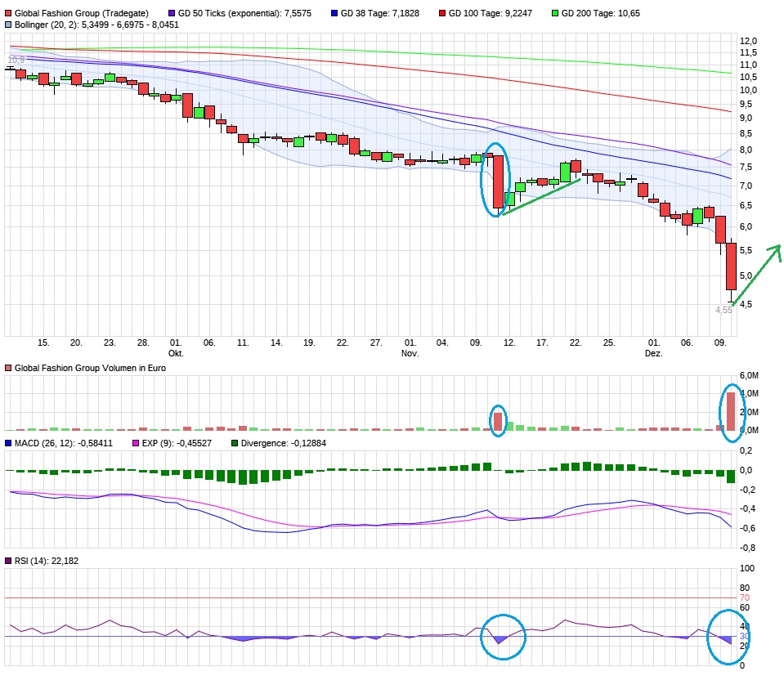Click the green GD 200 Tage legend swatch

pyautogui.click(x=555, y=14)
